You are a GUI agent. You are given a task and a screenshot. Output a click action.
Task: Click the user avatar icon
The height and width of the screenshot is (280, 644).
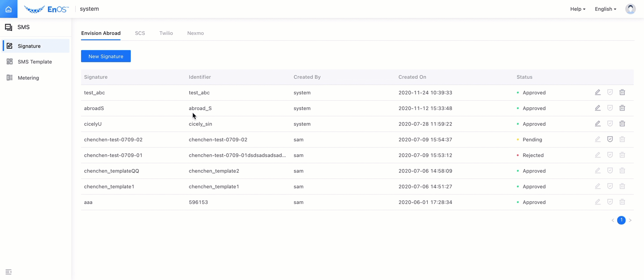point(630,9)
